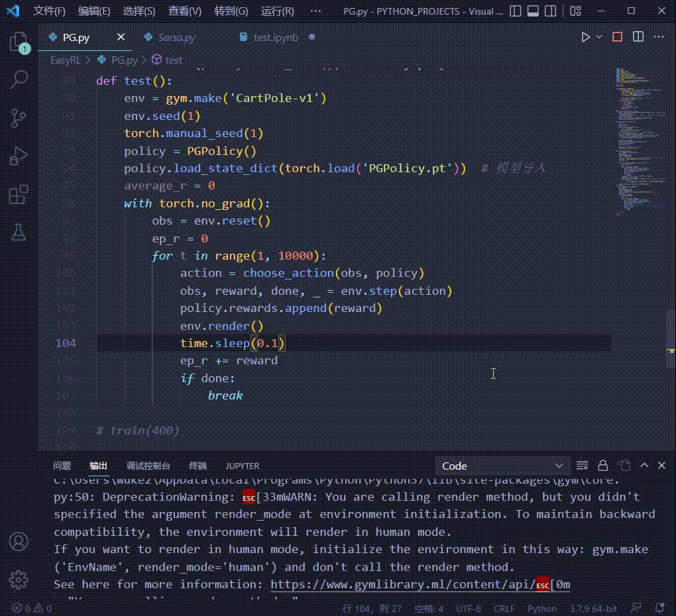Open output log in editor
Image resolution: width=676 pixels, height=616 pixels.
tap(624, 465)
